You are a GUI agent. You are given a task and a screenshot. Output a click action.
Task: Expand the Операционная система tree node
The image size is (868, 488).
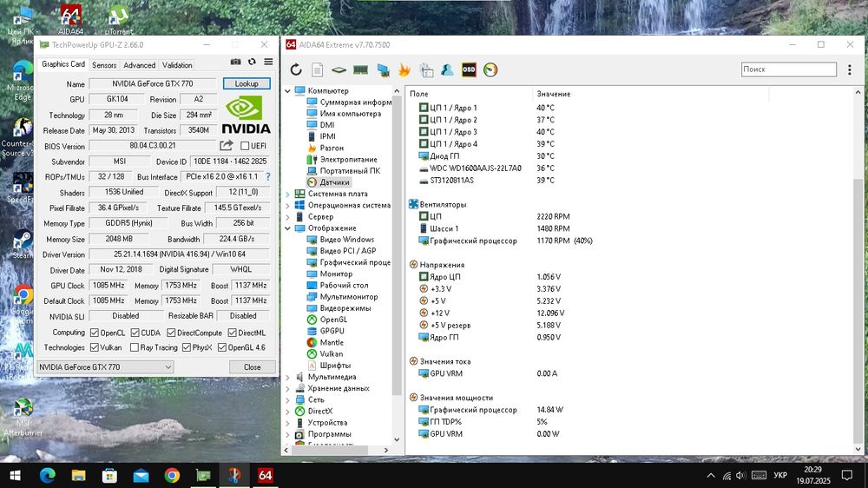(x=288, y=206)
